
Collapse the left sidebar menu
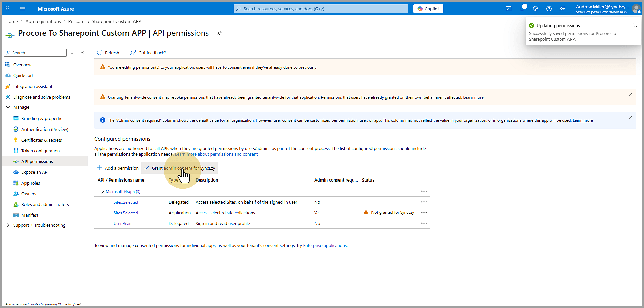coord(82,53)
